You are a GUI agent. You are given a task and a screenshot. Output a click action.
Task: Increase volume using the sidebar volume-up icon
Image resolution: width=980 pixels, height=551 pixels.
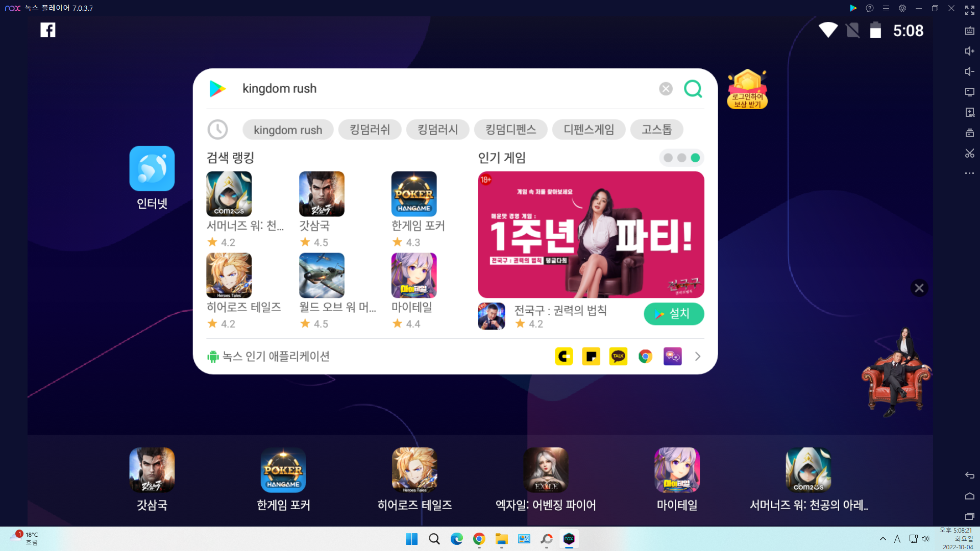(969, 51)
